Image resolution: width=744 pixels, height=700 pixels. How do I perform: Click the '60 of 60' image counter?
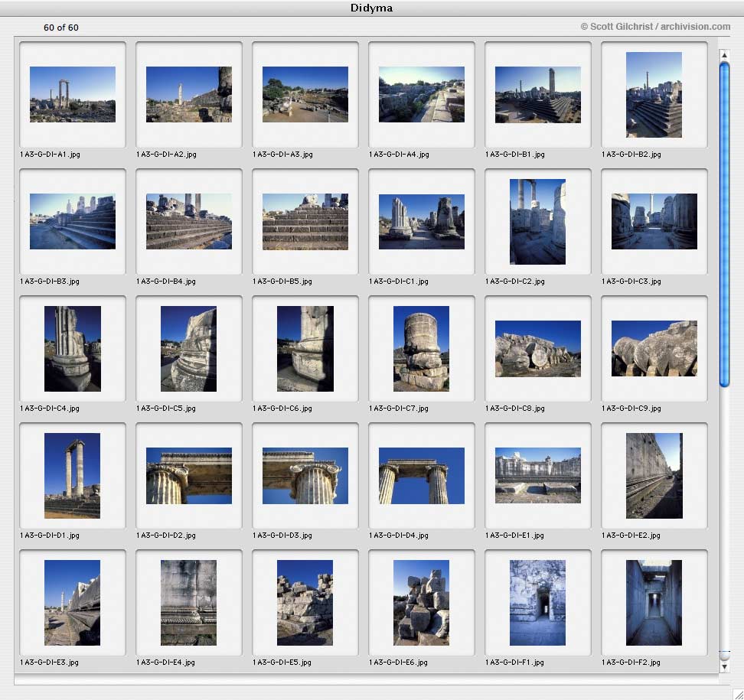pyautogui.click(x=61, y=28)
